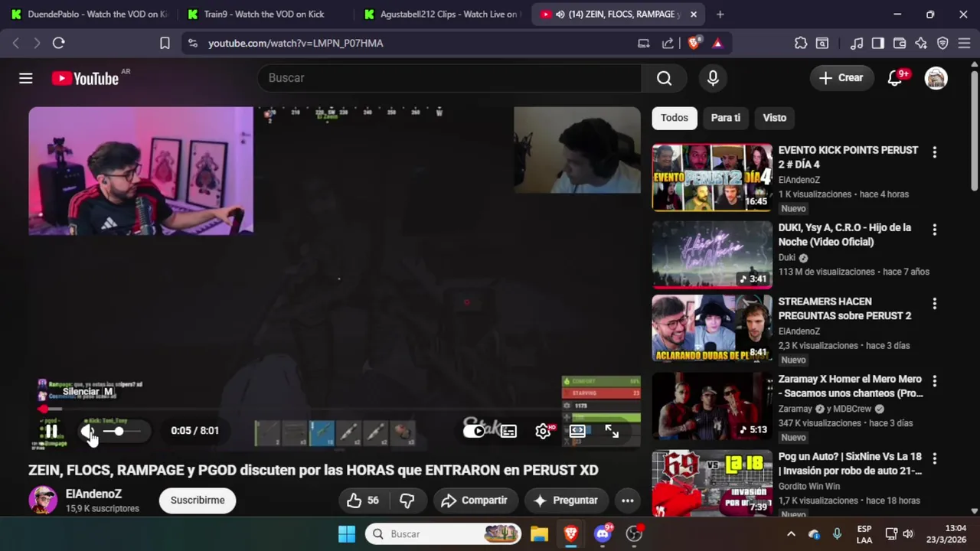
Task: Open OBS Studio from the taskbar
Action: tap(635, 533)
